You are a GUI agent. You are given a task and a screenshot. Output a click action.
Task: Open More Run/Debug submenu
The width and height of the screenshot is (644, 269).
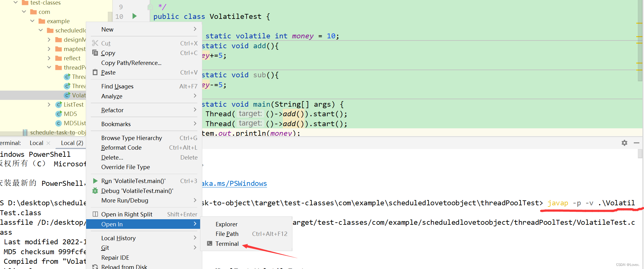pyautogui.click(x=144, y=200)
